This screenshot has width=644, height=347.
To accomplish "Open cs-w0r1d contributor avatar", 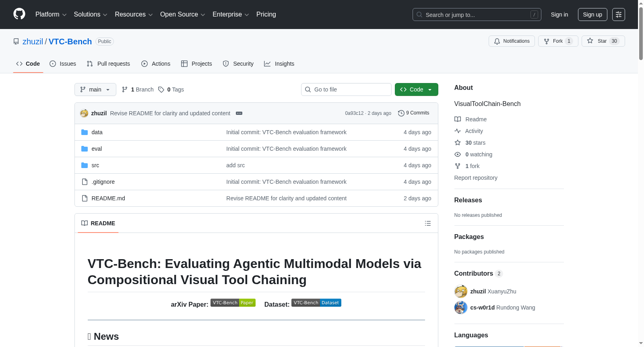I will [461, 308].
